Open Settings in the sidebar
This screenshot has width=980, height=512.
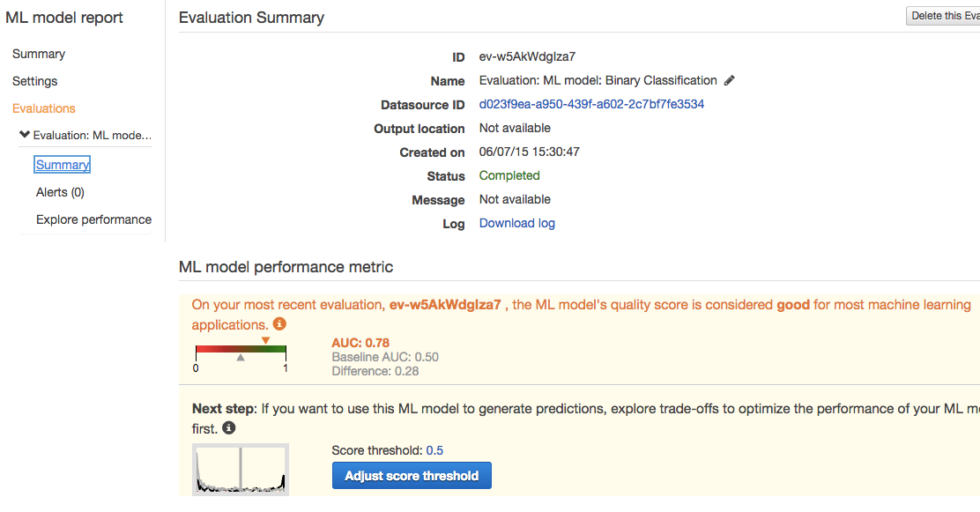pos(35,81)
